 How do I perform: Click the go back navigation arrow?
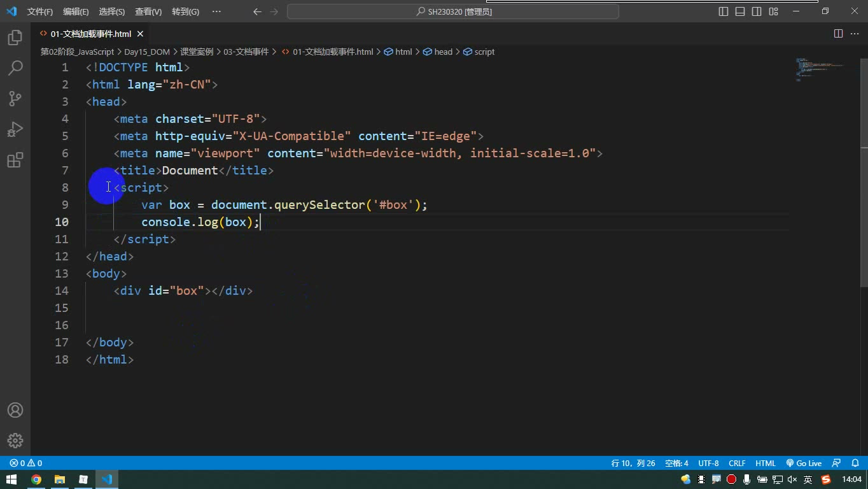pyautogui.click(x=257, y=11)
